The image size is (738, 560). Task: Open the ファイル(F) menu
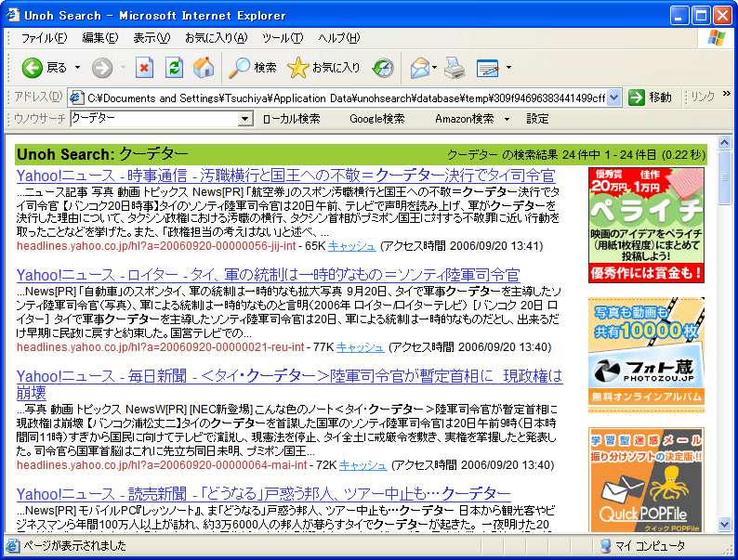44,38
